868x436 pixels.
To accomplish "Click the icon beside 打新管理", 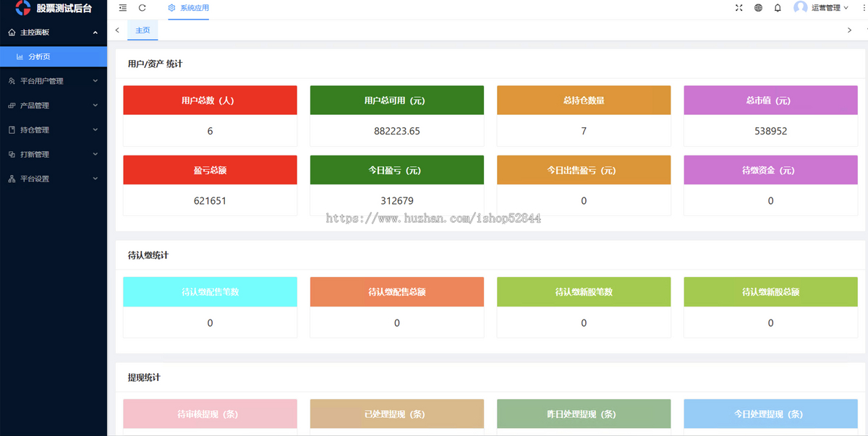I will point(12,155).
